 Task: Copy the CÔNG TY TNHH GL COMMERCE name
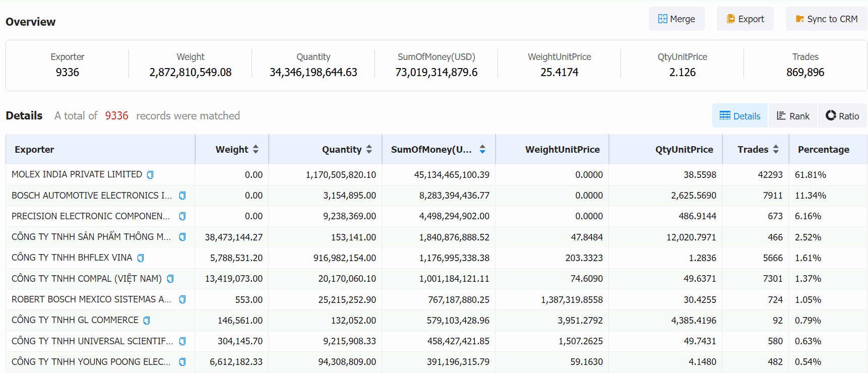tap(147, 321)
